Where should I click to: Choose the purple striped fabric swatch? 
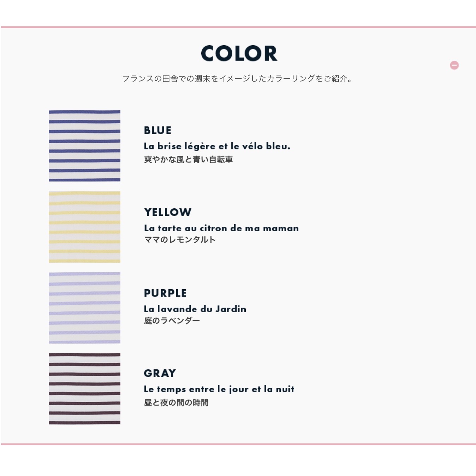point(84,308)
